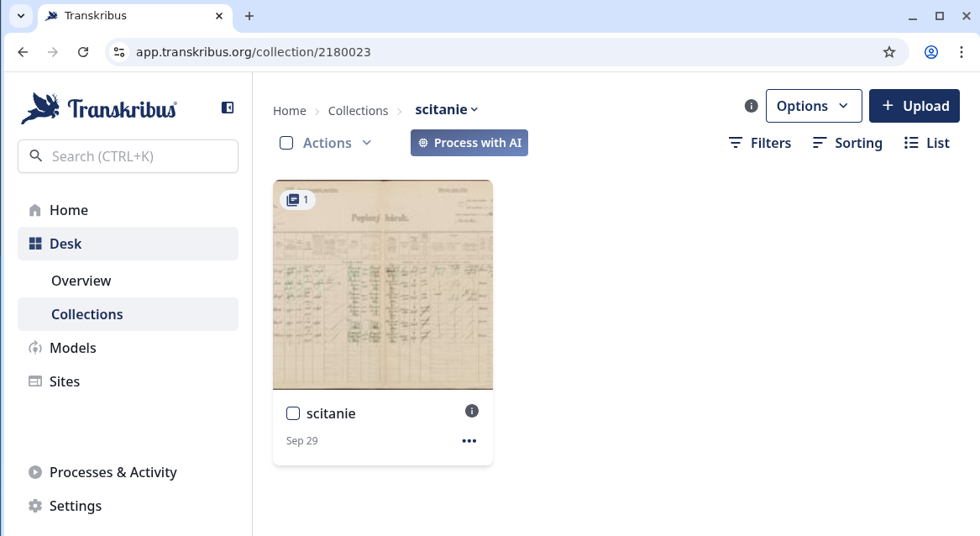
Task: Click Process with AI button
Action: [x=469, y=143]
